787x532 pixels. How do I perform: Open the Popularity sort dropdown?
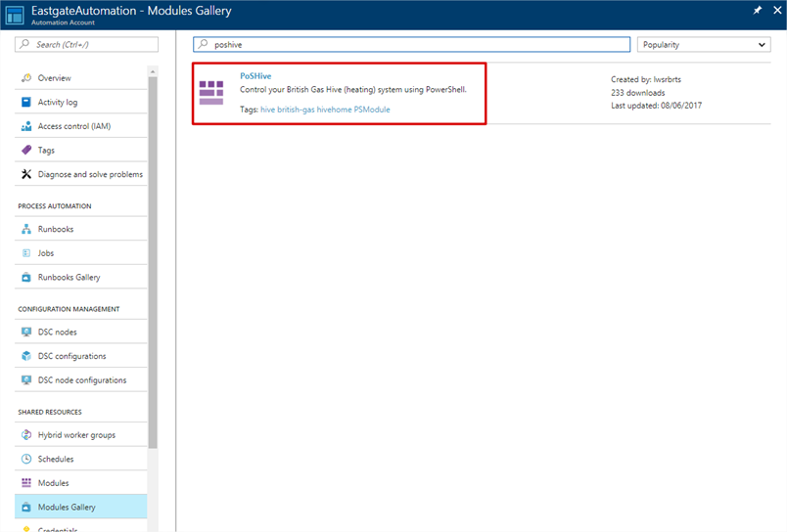coord(704,45)
